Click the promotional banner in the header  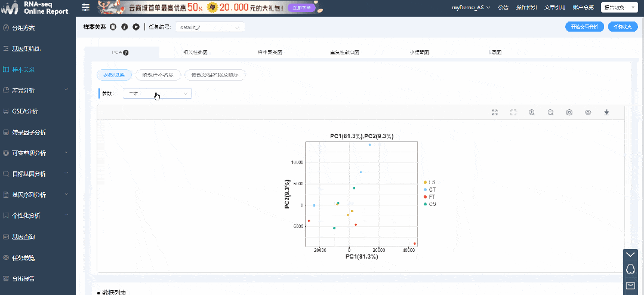click(x=209, y=7)
